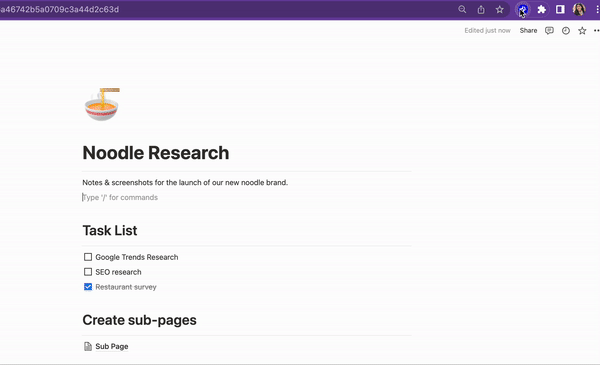Open the Chrome profile avatar

coord(579,10)
